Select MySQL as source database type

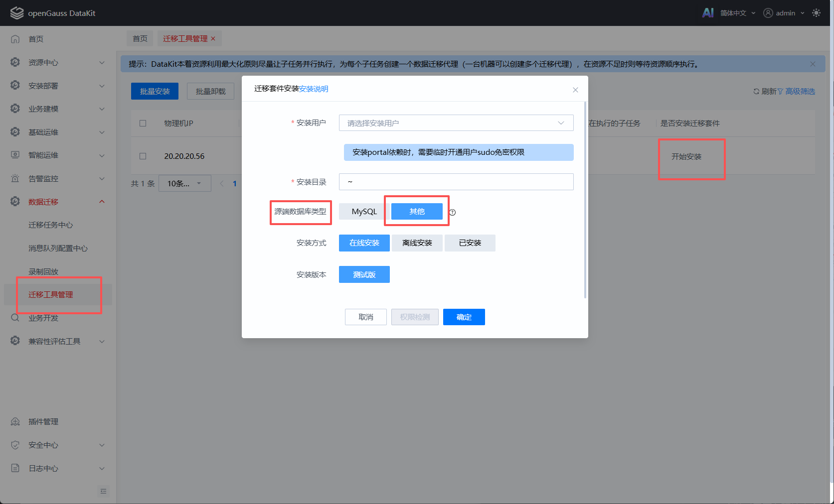[x=364, y=211]
